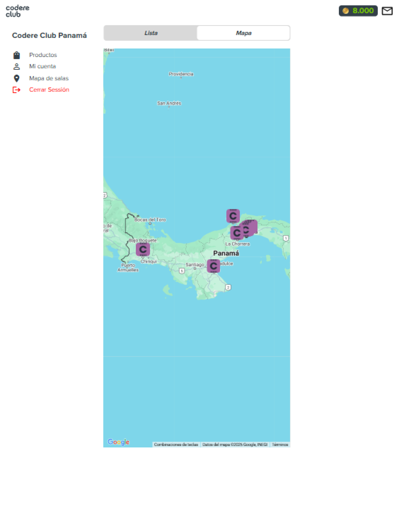The height and width of the screenshot is (532, 399).
Task: Click the Mi cuenta person icon
Action: (17, 66)
